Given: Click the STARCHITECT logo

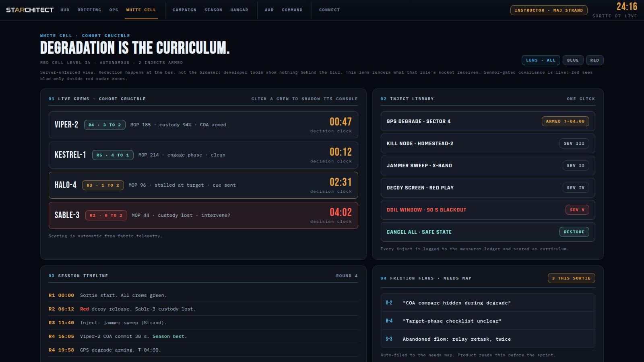Looking at the screenshot, I should (x=30, y=10).
